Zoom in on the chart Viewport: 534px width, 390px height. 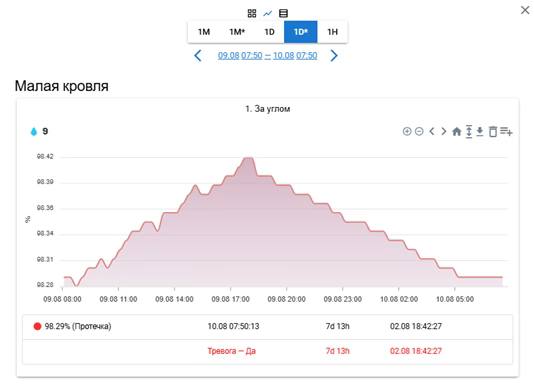pos(407,131)
